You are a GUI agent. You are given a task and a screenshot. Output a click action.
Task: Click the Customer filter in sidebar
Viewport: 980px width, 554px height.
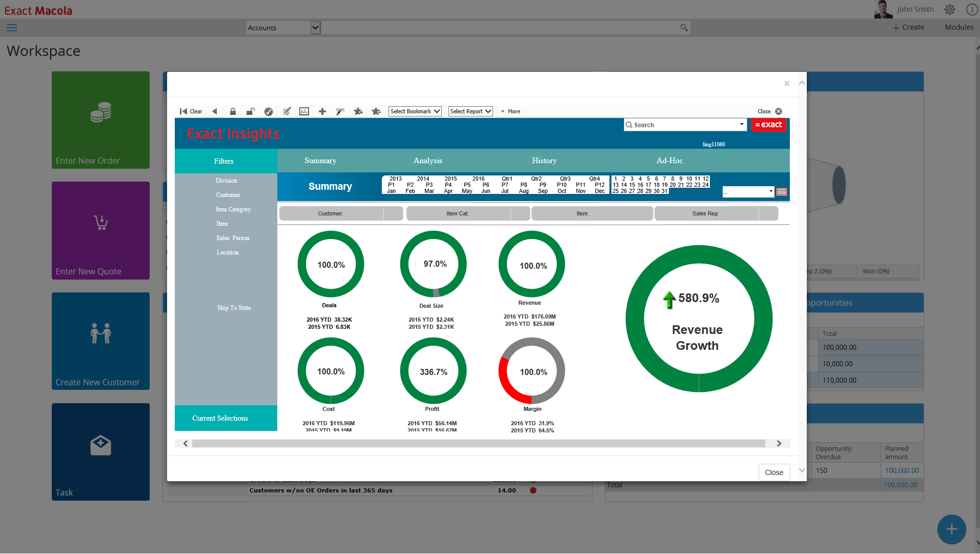pos(228,195)
